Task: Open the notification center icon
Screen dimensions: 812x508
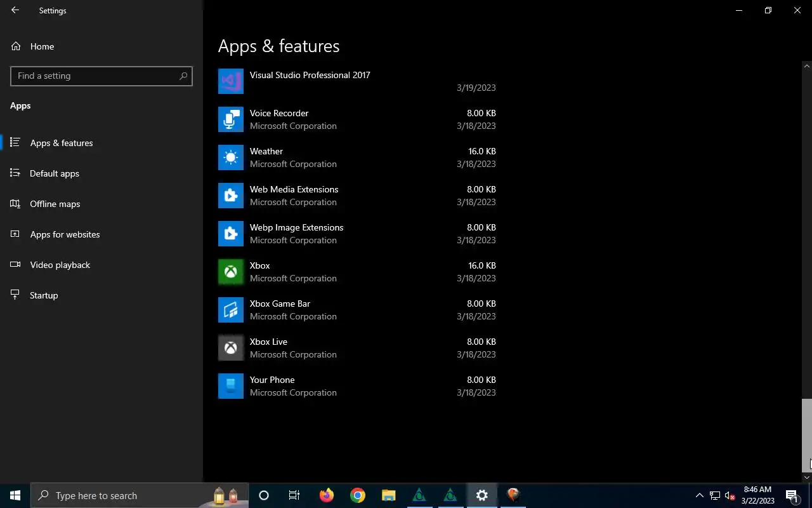Action: coord(792,495)
